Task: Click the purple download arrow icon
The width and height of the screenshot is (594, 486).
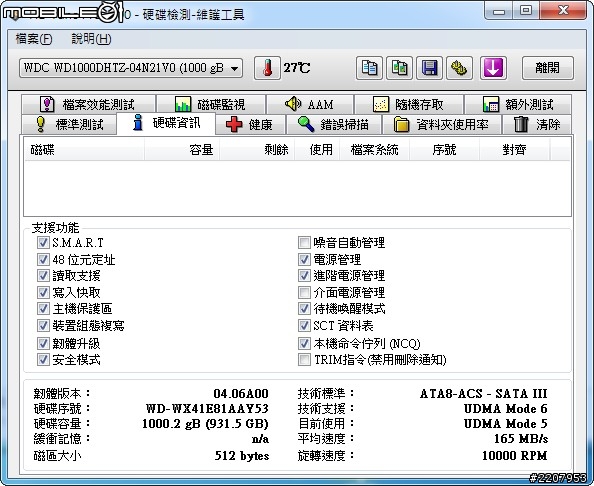Action: click(x=493, y=68)
